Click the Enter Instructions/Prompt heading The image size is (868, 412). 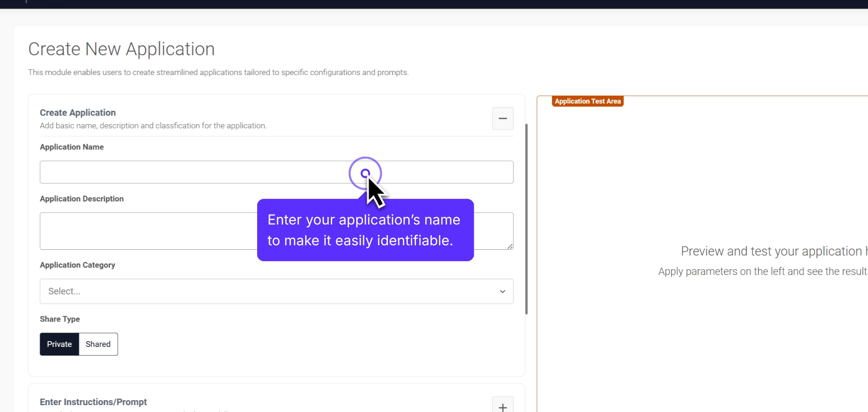pyautogui.click(x=93, y=402)
